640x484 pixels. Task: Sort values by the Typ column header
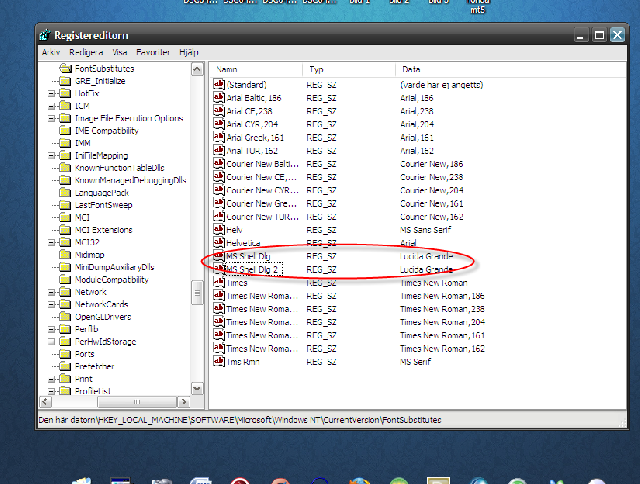[349, 69]
